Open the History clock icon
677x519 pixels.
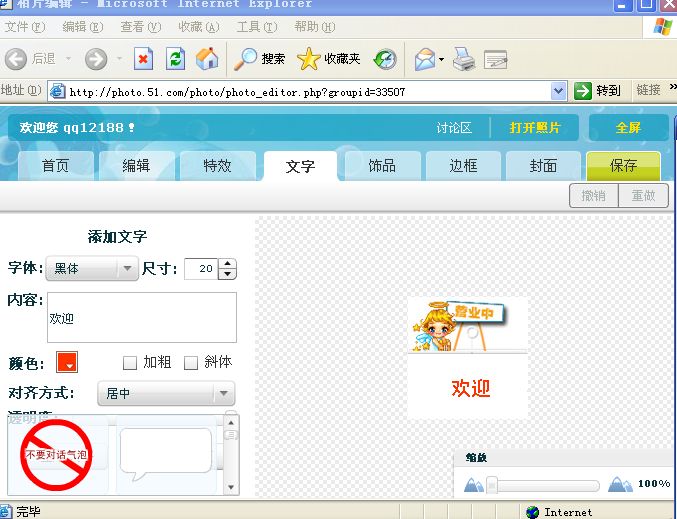click(385, 59)
